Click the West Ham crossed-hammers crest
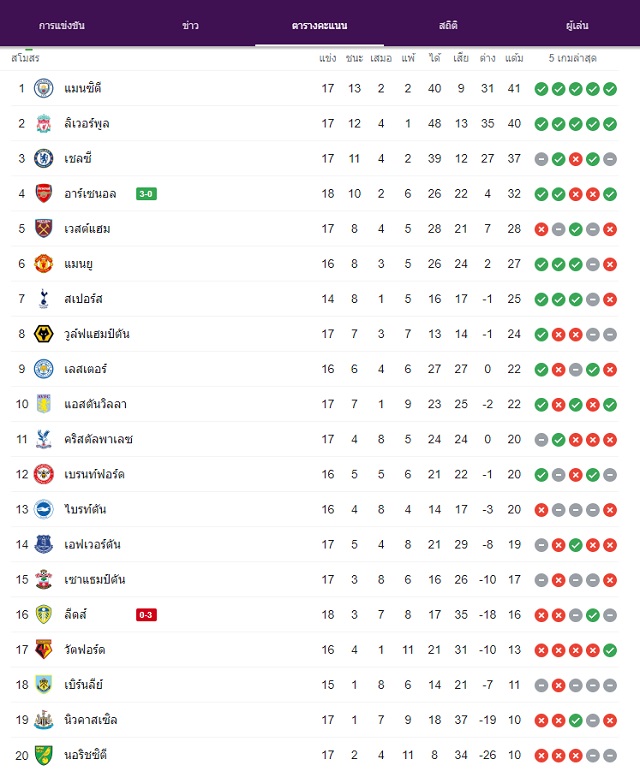 [43, 228]
